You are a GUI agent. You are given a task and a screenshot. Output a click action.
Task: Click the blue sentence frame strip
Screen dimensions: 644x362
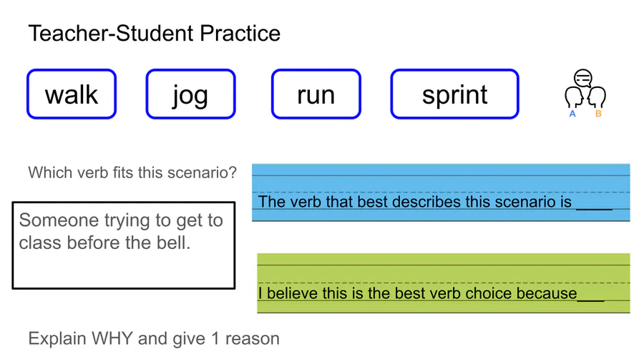(x=441, y=192)
